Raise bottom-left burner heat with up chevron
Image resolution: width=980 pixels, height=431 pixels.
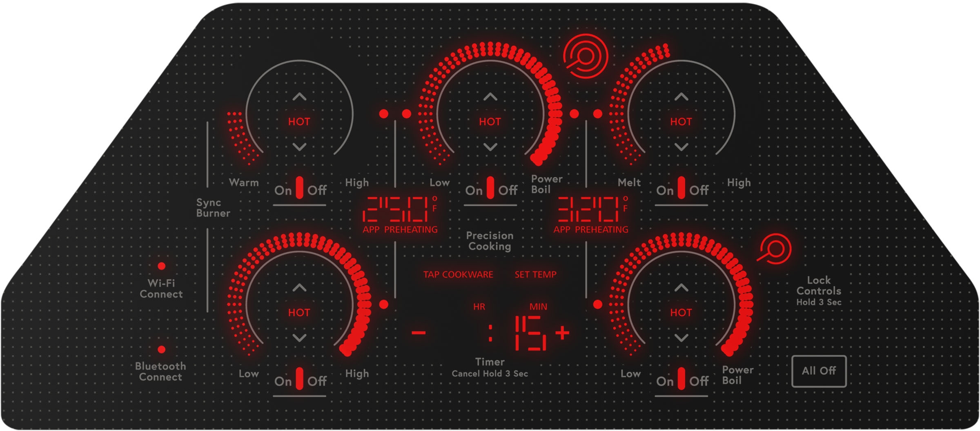(x=299, y=288)
